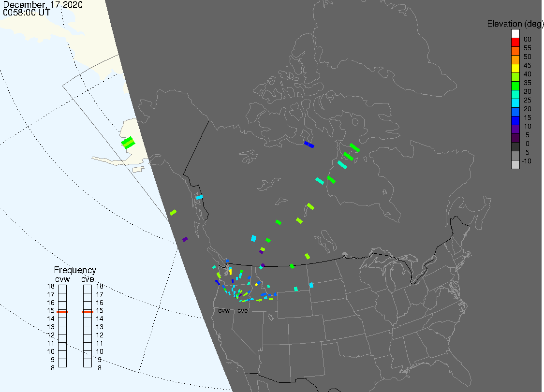This screenshot has width=544, height=392.
Task: Select the dark purple swatch between 5 and 0
Action: pos(515,138)
